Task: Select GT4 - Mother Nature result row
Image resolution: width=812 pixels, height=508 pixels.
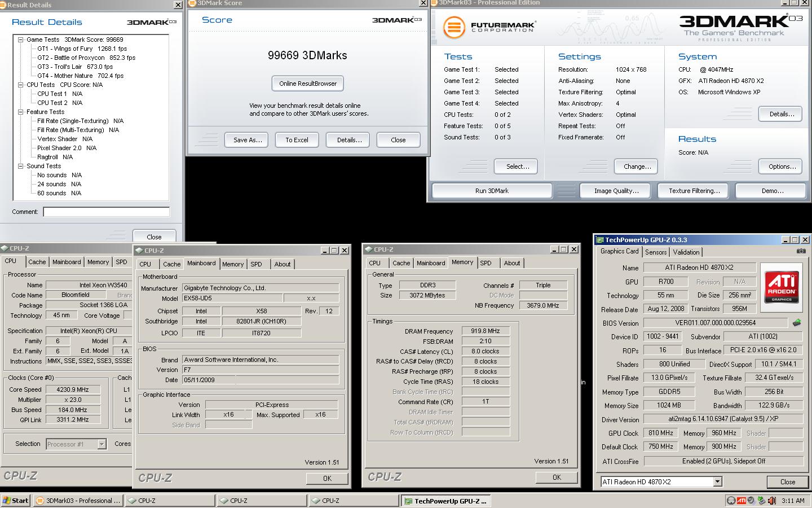Action: coord(80,76)
